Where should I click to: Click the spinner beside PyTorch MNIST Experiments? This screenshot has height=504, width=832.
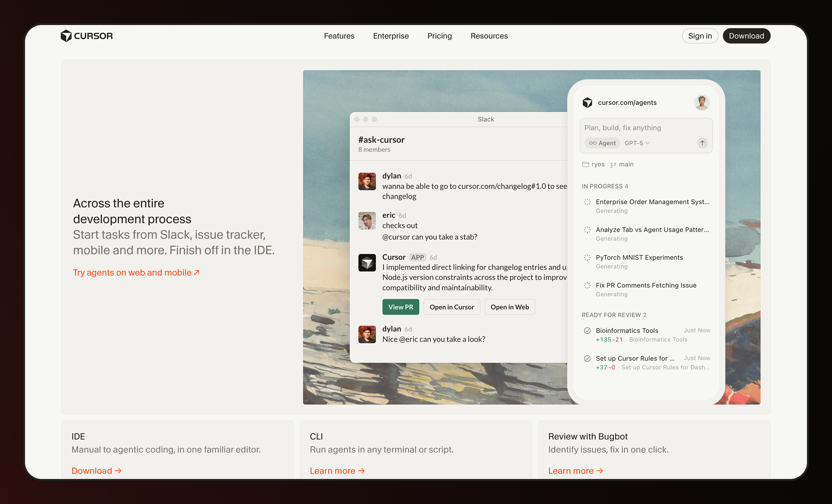pos(587,258)
